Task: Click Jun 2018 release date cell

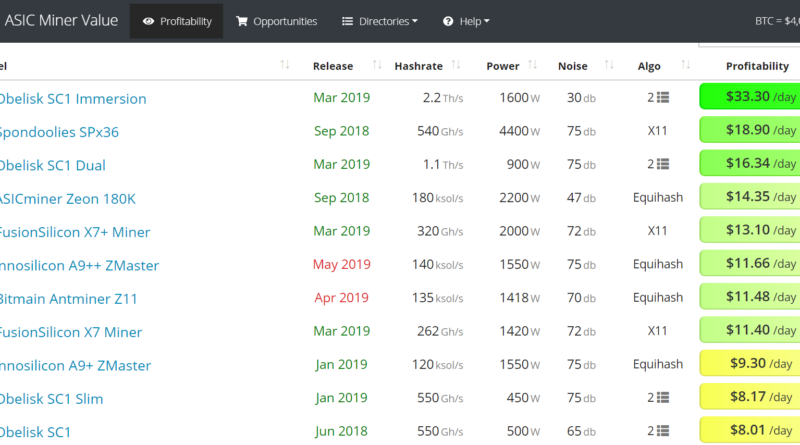Action: pyautogui.click(x=341, y=431)
